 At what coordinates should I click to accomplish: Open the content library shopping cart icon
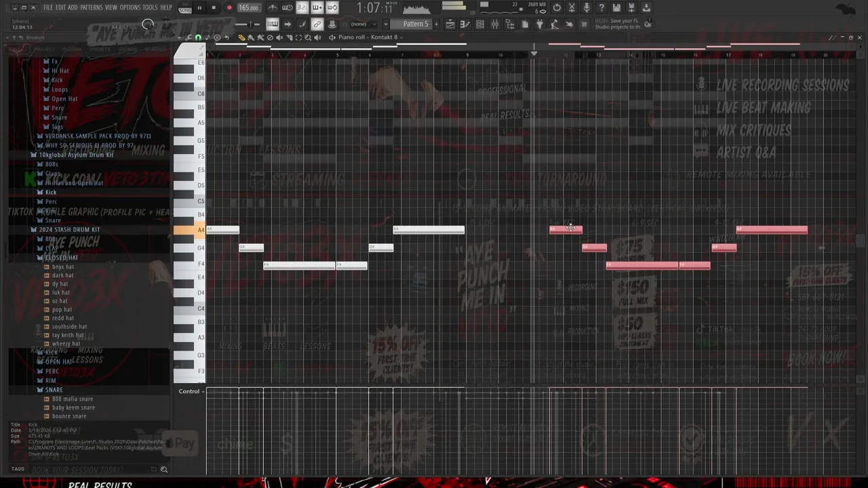pos(584,24)
